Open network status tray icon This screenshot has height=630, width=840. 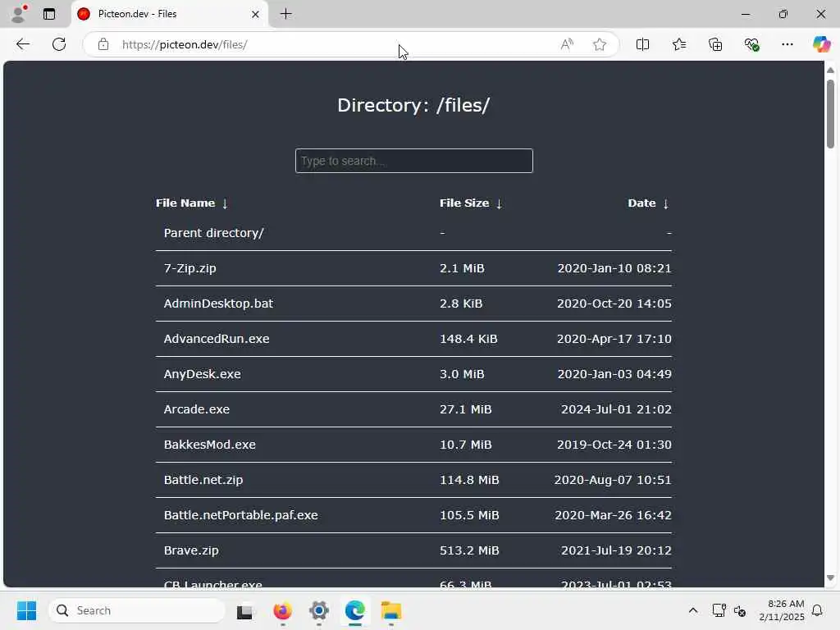click(719, 610)
